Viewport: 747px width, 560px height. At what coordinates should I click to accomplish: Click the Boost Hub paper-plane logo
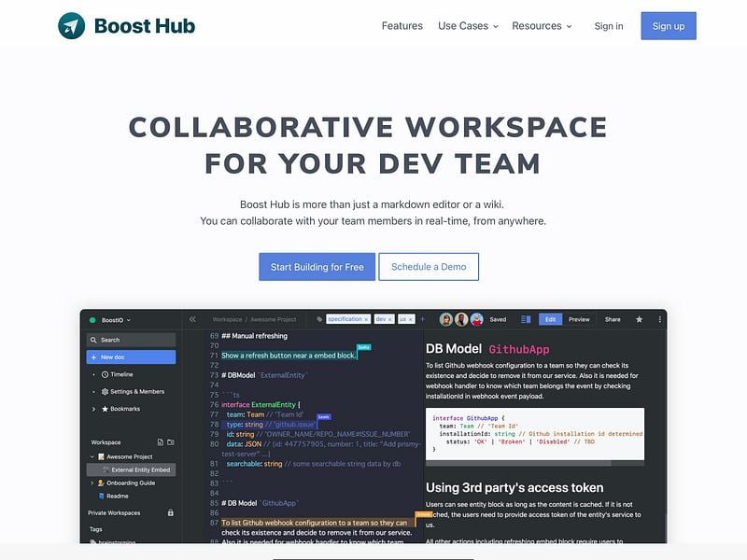[72, 26]
